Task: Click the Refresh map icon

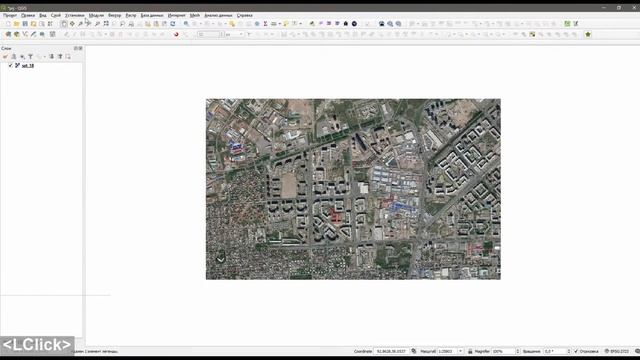Action: click(x=173, y=24)
